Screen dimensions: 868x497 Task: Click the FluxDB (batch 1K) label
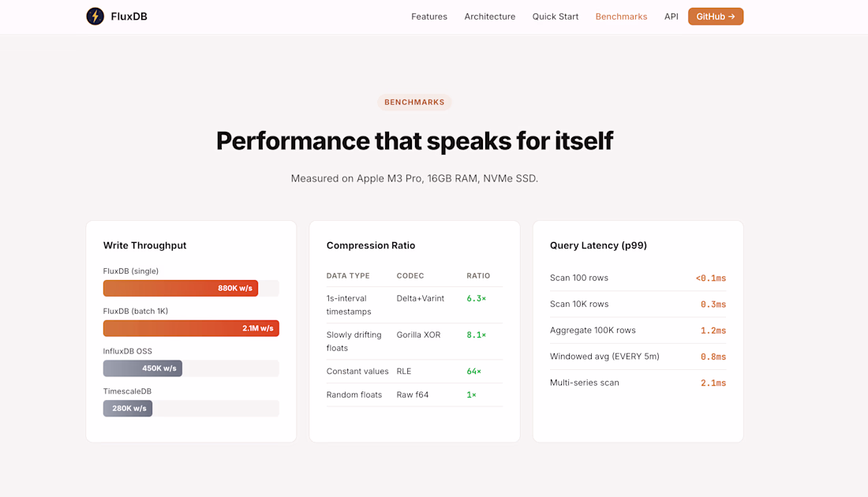pyautogui.click(x=136, y=311)
